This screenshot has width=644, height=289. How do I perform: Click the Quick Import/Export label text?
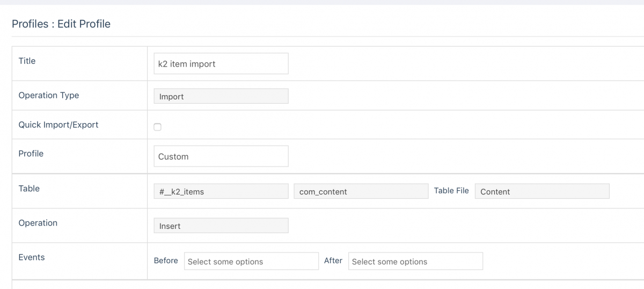[x=58, y=125]
